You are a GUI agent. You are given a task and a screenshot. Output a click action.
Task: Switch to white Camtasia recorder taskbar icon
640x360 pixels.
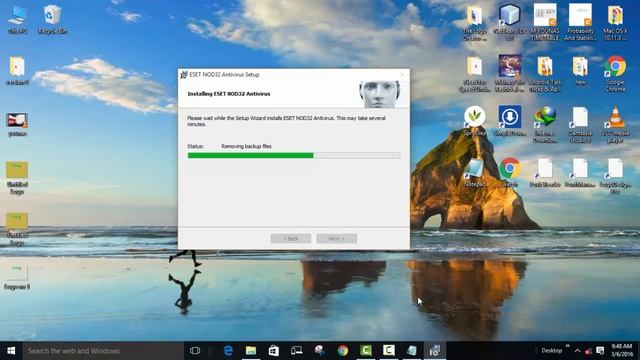[x=389, y=351]
